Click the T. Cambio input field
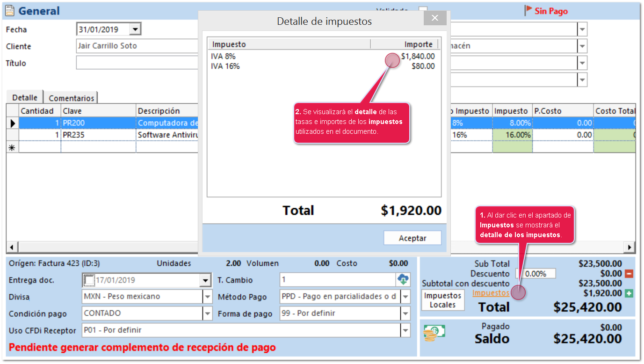The height and width of the screenshot is (364, 644). (x=338, y=280)
